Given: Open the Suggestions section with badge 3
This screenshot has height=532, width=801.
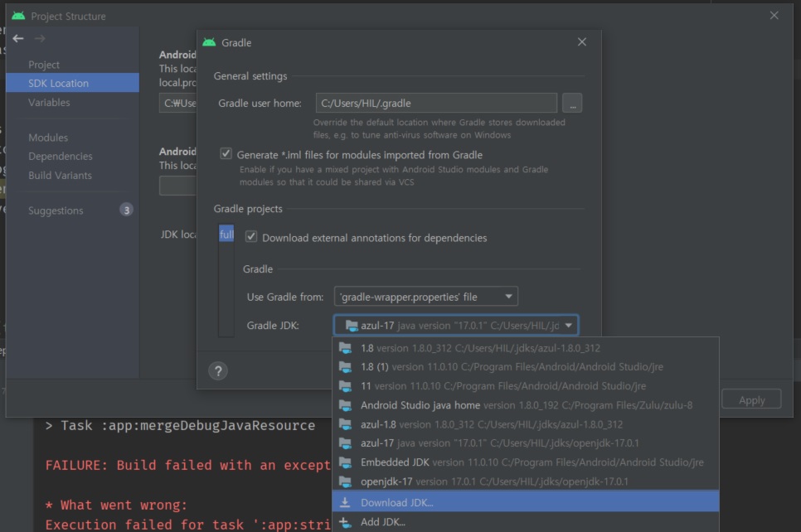Looking at the screenshot, I should pos(56,210).
